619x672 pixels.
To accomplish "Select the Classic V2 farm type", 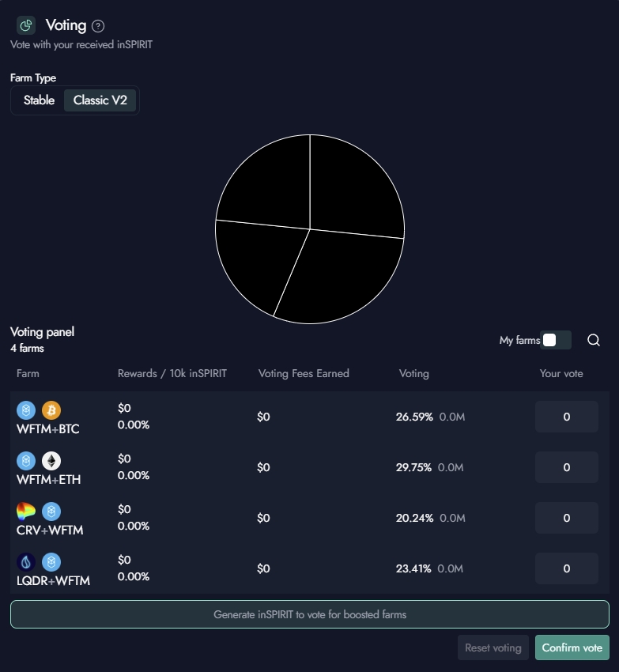I will [x=100, y=100].
